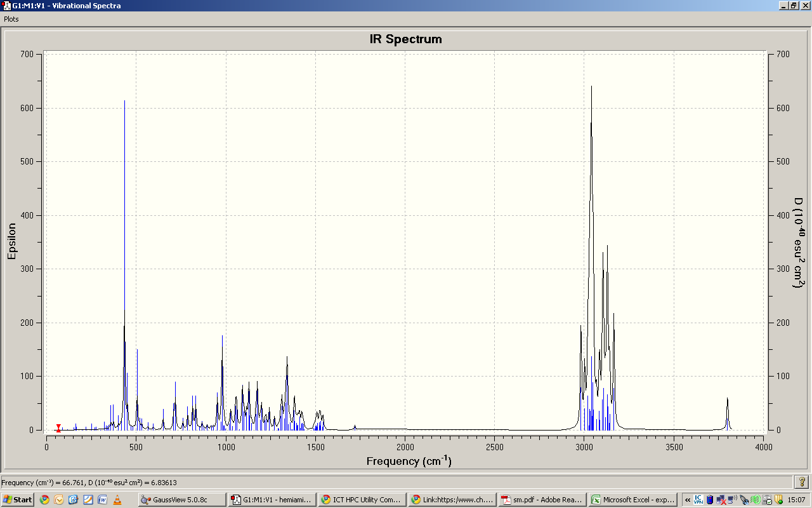Open the blue quick launch icon beside Chrome

[x=74, y=500]
